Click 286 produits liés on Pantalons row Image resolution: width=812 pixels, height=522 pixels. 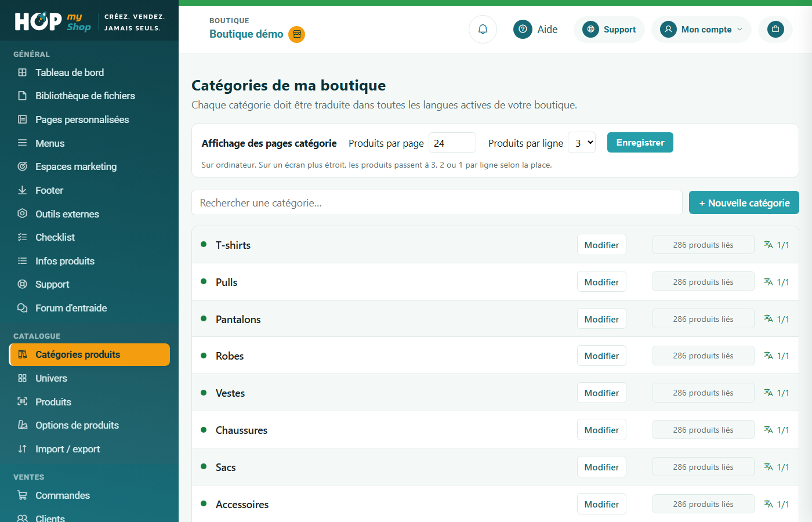coord(704,319)
